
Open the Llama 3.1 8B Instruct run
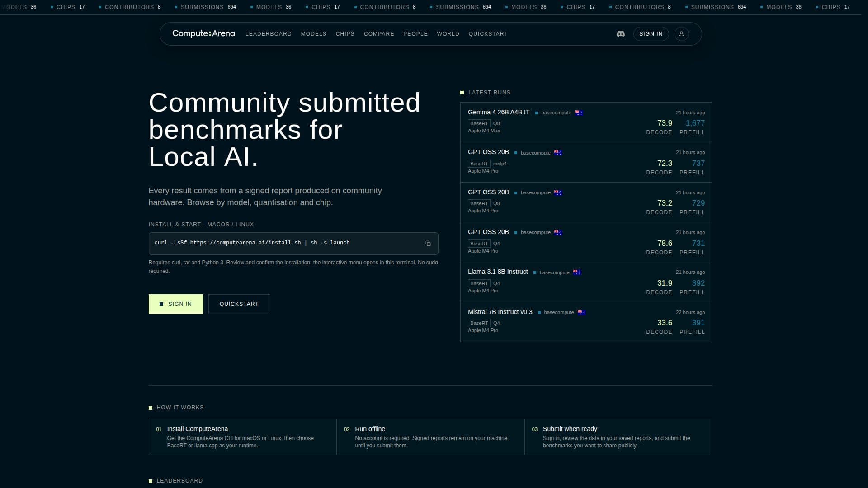586,282
